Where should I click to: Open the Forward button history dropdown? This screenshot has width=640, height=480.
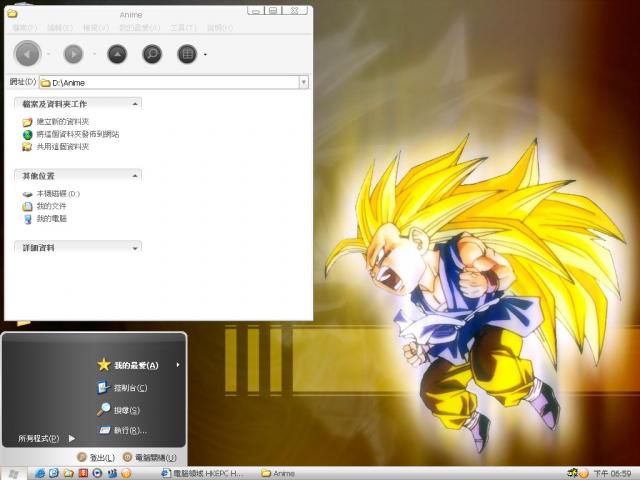(94, 54)
